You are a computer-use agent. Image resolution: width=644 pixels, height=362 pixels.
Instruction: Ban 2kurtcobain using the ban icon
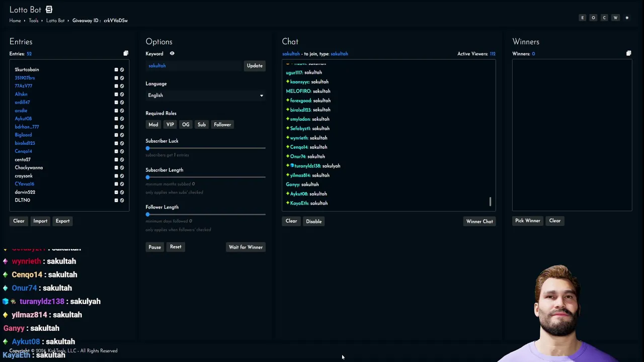click(122, 70)
